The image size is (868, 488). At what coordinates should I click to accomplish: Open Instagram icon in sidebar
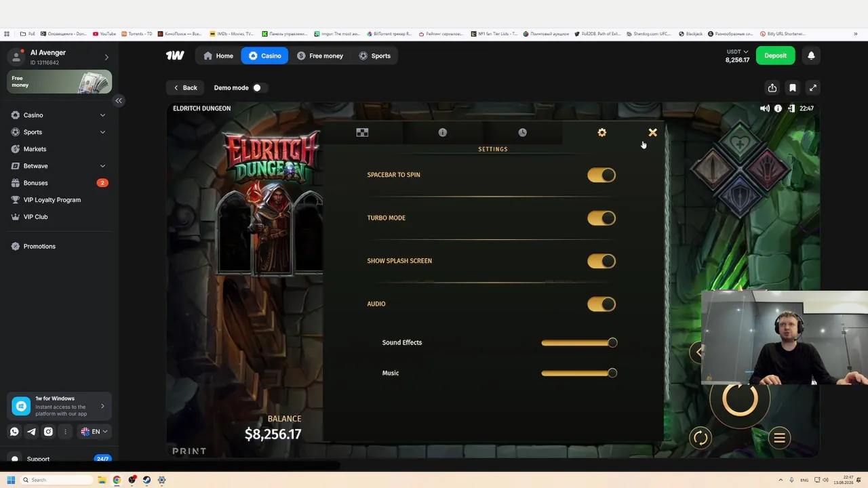(48, 432)
